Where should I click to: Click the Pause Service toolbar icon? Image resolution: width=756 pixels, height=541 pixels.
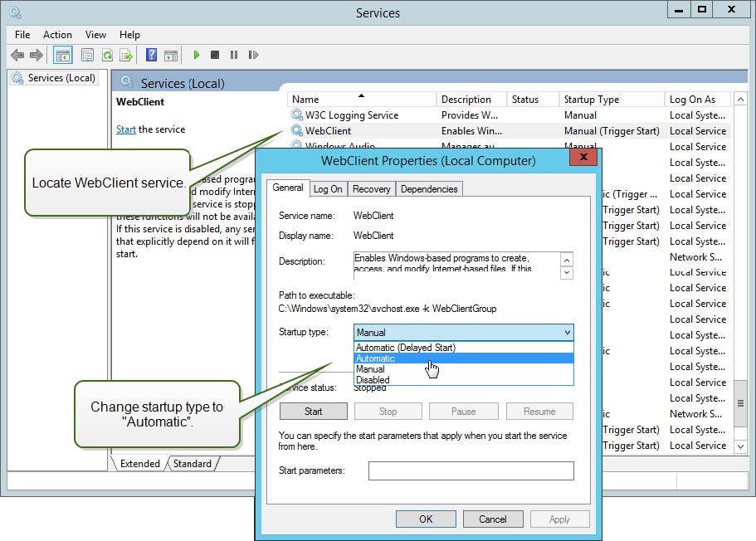coord(234,56)
